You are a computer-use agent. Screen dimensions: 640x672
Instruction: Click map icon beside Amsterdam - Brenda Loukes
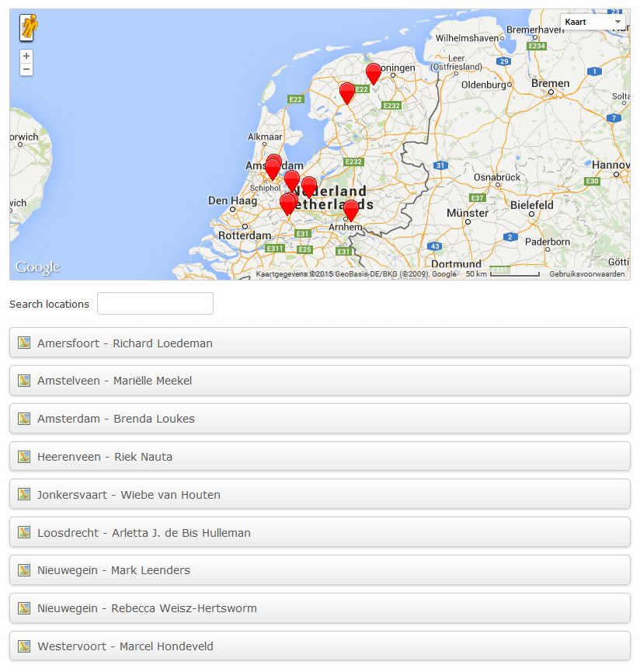pos(24,419)
